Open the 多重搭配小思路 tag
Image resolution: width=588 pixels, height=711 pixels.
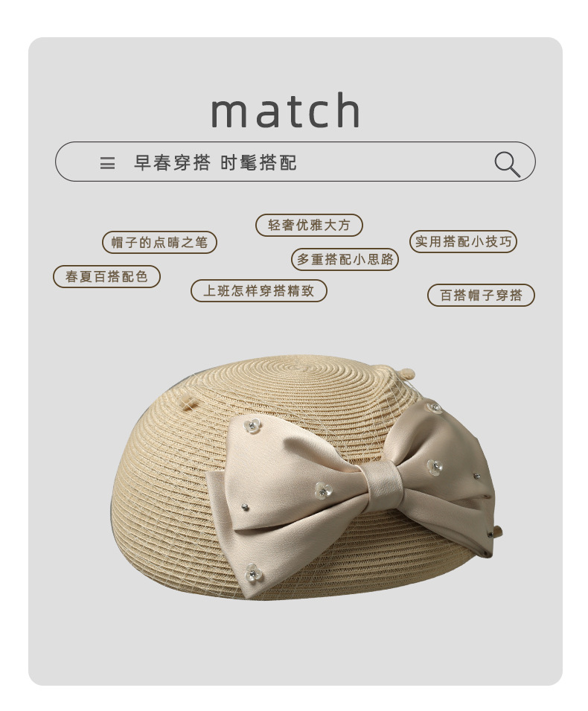pyautogui.click(x=345, y=259)
